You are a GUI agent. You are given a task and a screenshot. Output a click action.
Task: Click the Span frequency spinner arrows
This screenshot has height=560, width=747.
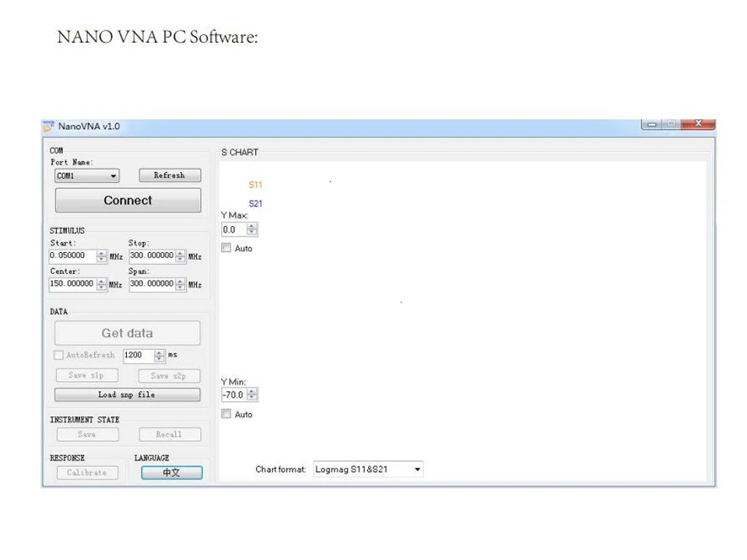(x=180, y=285)
